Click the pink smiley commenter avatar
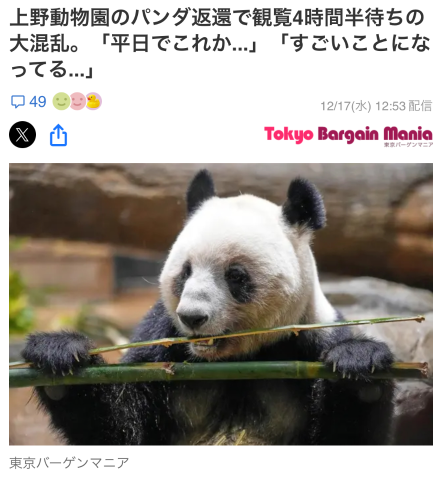 [x=77, y=101]
